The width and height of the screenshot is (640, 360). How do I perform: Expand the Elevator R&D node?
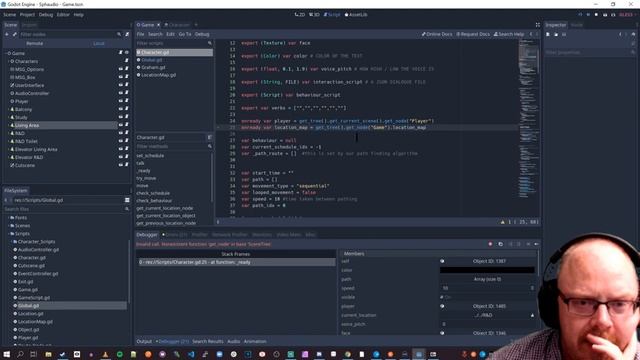coord(9,157)
